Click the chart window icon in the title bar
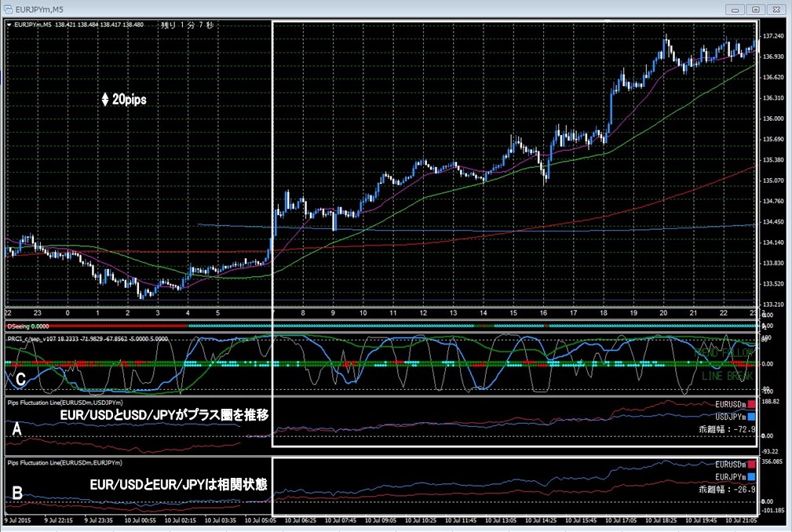Viewport: 792px width, 532px height. [x=8, y=9]
